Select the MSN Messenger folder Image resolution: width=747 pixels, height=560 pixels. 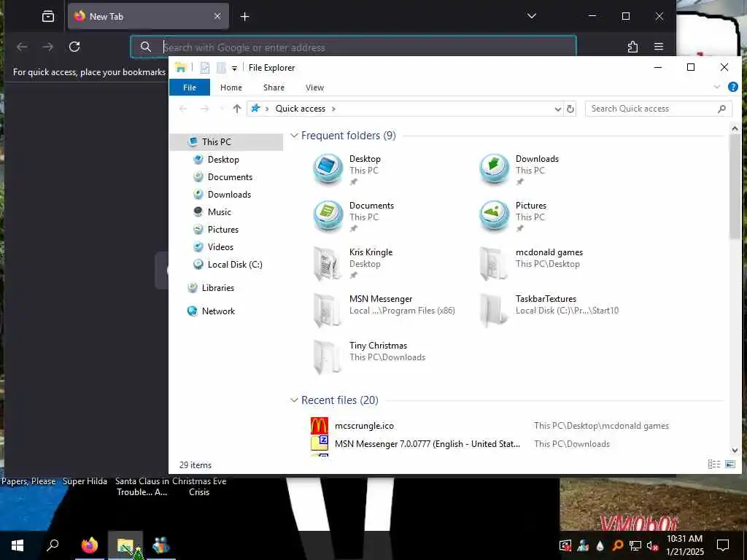[384, 309]
